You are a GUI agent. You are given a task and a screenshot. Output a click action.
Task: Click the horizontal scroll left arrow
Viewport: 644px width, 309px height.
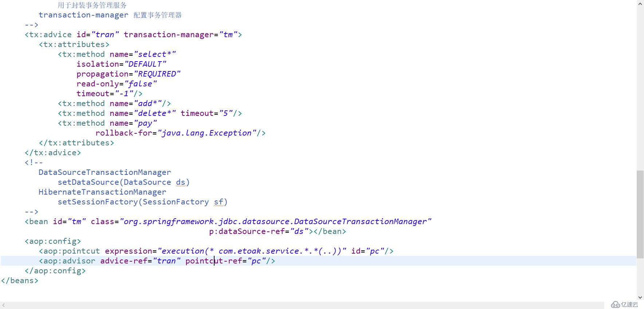point(3,305)
